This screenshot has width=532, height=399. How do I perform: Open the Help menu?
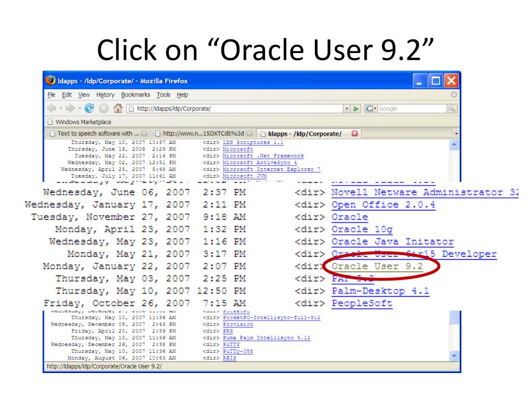(x=182, y=95)
